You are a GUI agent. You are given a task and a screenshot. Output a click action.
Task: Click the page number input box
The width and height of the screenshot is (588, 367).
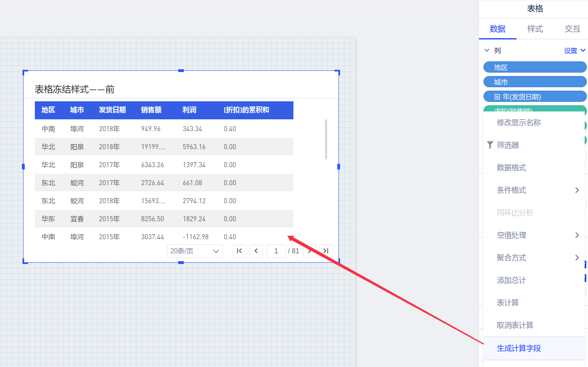pyautogui.click(x=276, y=251)
